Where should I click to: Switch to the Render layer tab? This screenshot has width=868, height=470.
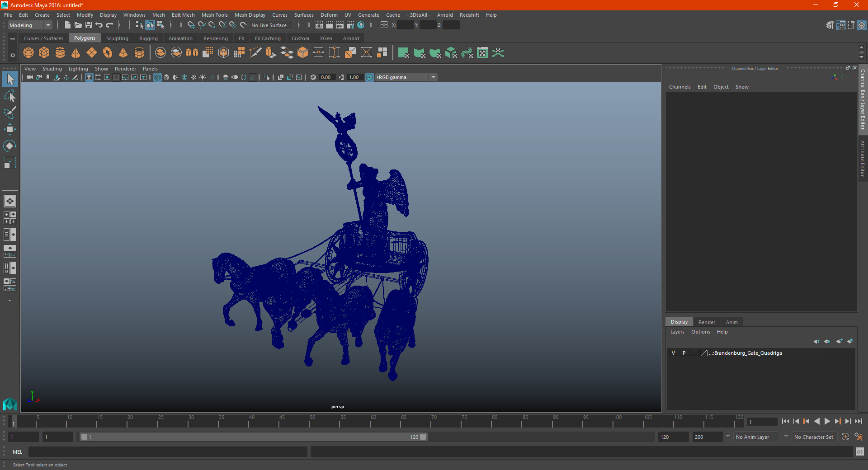707,322
